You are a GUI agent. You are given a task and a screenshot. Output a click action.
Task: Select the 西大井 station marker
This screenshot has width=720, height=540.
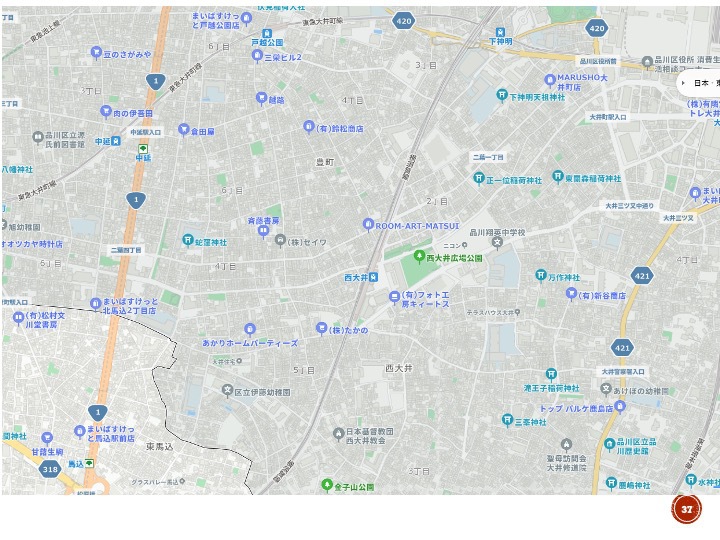(374, 277)
